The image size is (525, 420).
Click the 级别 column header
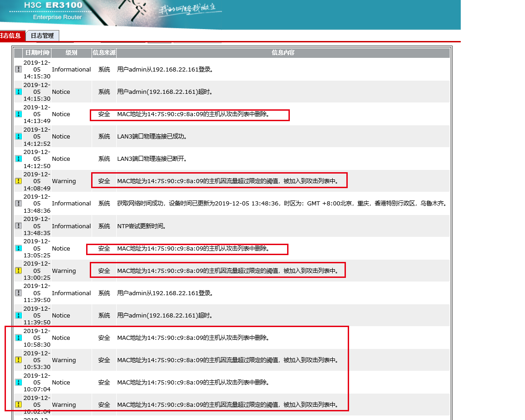[x=71, y=52]
